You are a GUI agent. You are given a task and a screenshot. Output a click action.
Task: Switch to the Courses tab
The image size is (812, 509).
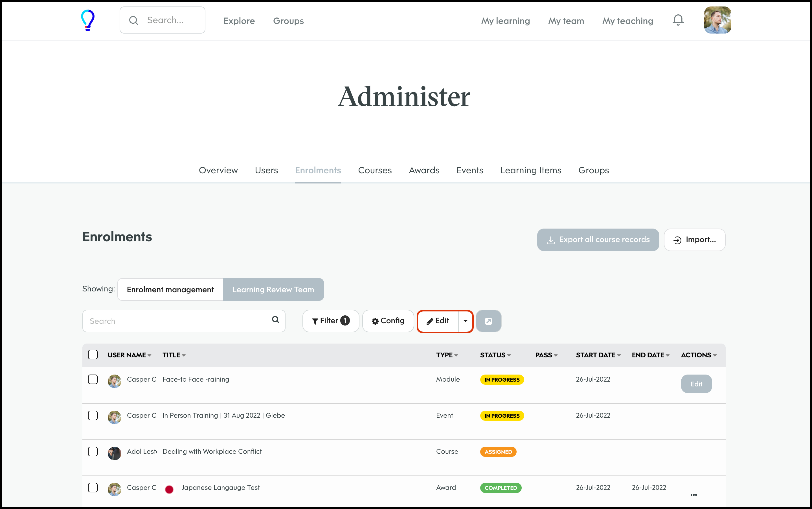click(x=375, y=170)
